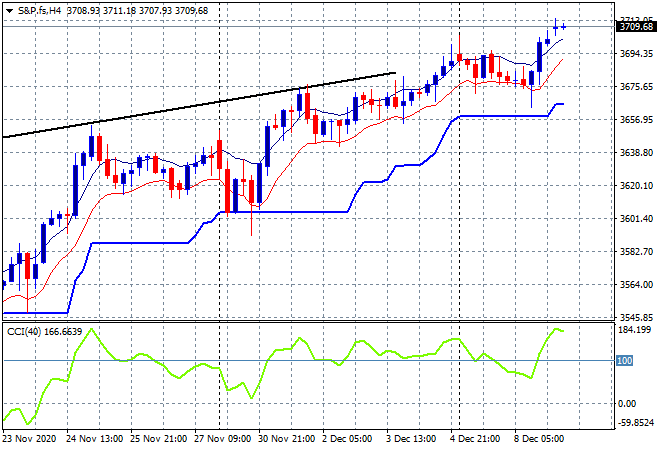
Task: Click the 2 Dec 05:00 time label
Action: [347, 439]
